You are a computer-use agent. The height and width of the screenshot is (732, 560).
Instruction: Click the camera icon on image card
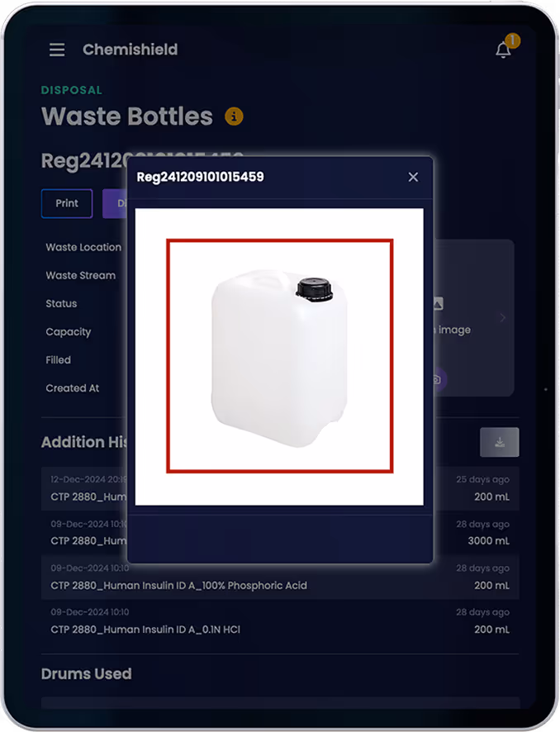click(439, 379)
